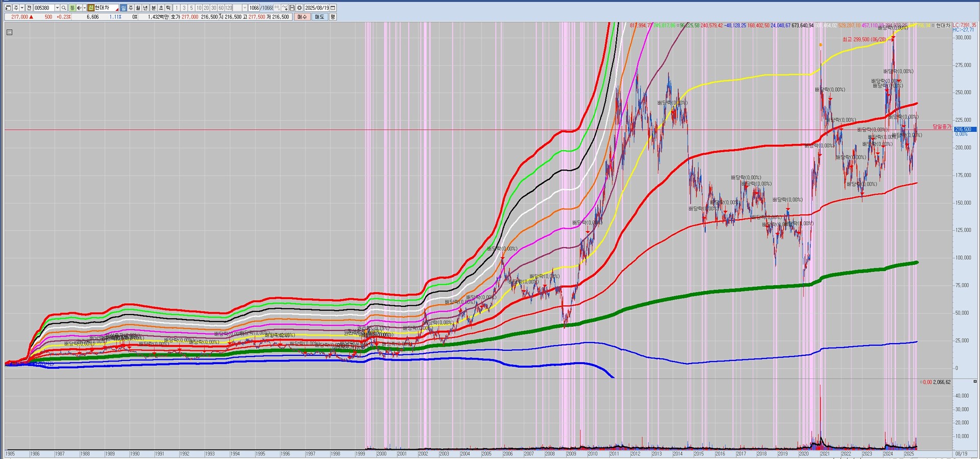Screen dimensions: 980x459
Task: Expand the dropdown beside the speaker icon
Action: click(85, 8)
